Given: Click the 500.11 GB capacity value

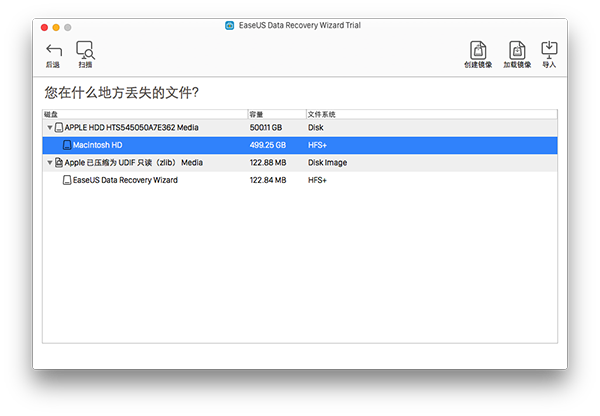Looking at the screenshot, I should coord(266,127).
